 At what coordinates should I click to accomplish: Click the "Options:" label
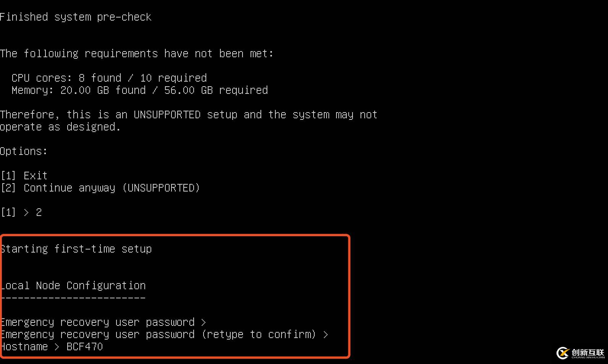pyautogui.click(x=24, y=151)
